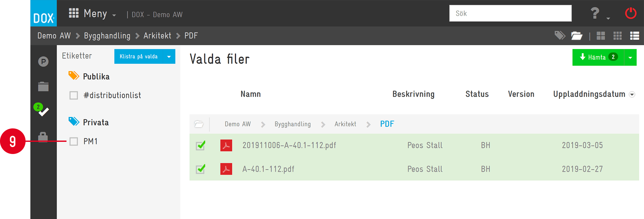The height and width of the screenshot is (219, 644).
Task: Open the P projects sidebar icon
Action: click(43, 61)
